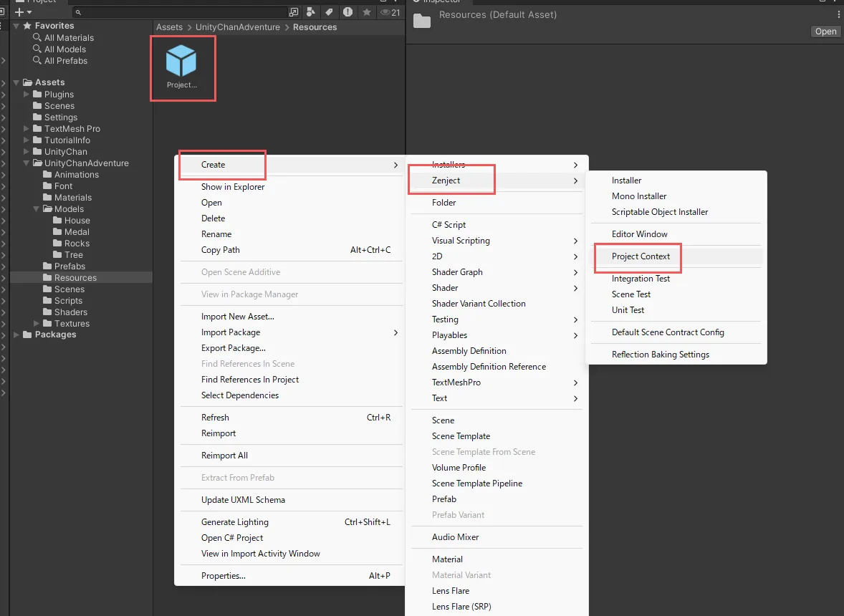Choose C# Script from Create menu
Viewport: 844px width, 616px height.
pyautogui.click(x=449, y=225)
